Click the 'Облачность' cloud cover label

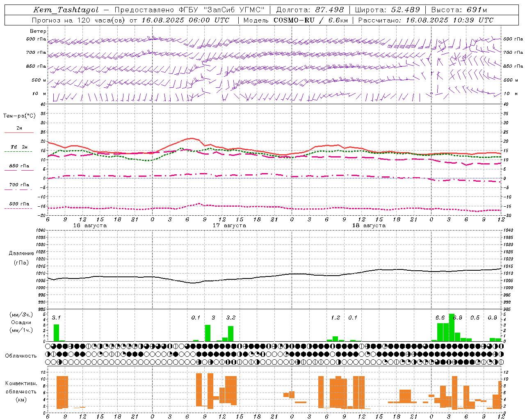click(21, 356)
